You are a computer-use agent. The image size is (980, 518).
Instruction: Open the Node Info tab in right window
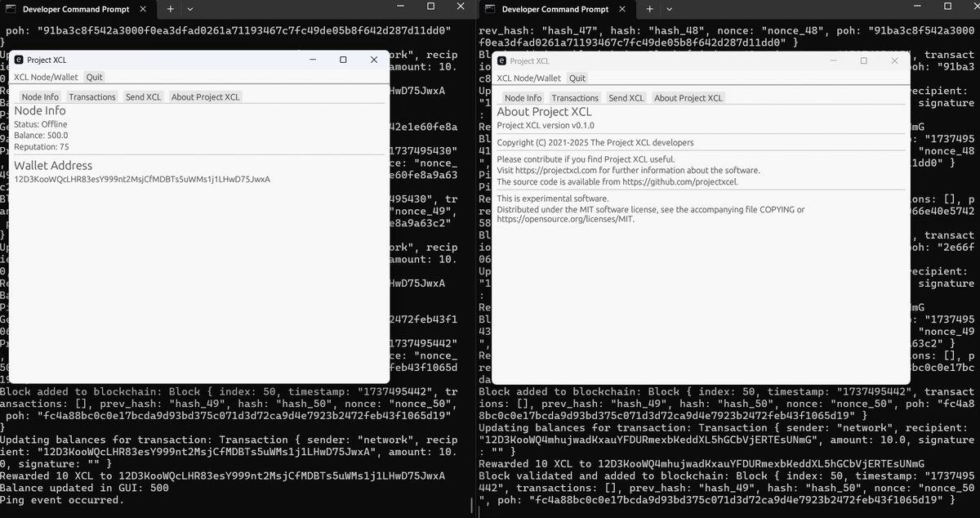(522, 97)
